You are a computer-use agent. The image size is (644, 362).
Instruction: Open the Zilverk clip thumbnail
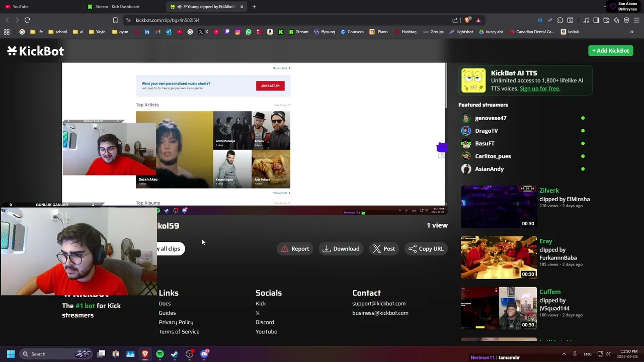pyautogui.click(x=499, y=207)
